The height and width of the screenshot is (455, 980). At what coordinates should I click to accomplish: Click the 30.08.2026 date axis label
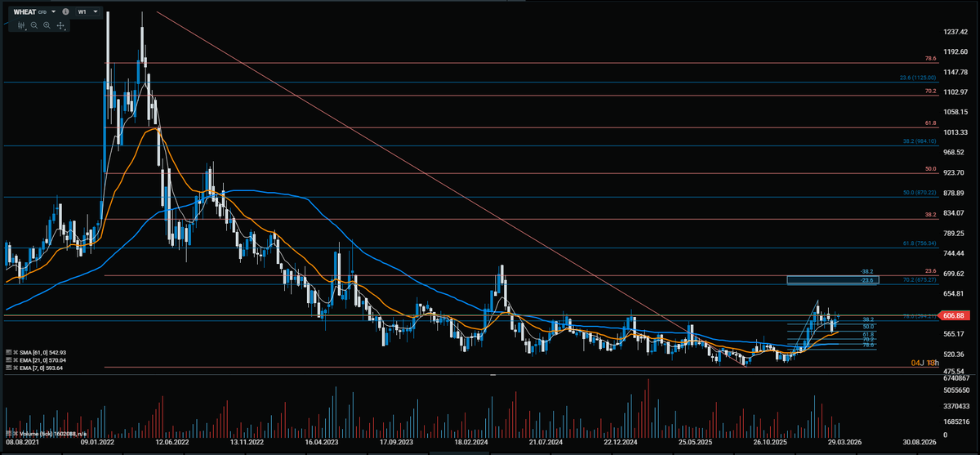(x=918, y=442)
